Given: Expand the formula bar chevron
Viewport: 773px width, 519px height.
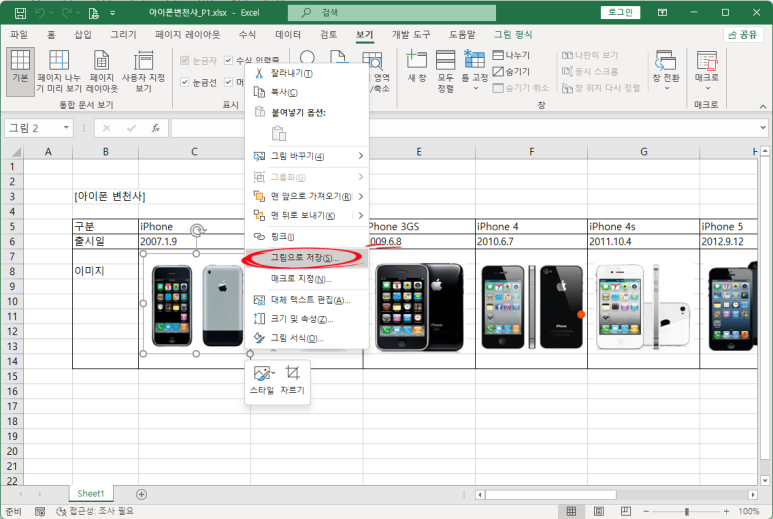Looking at the screenshot, I should (x=763, y=128).
